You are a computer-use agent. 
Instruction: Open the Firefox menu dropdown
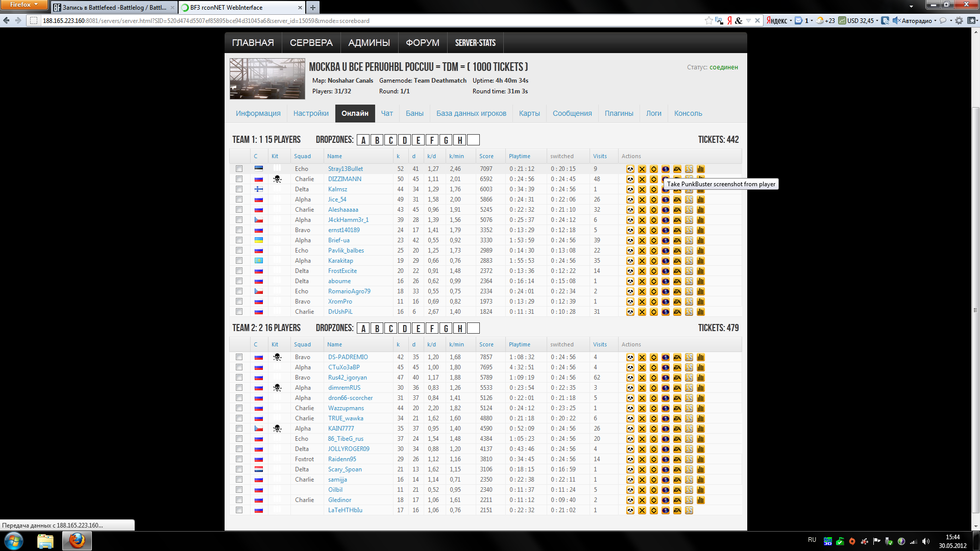click(24, 5)
